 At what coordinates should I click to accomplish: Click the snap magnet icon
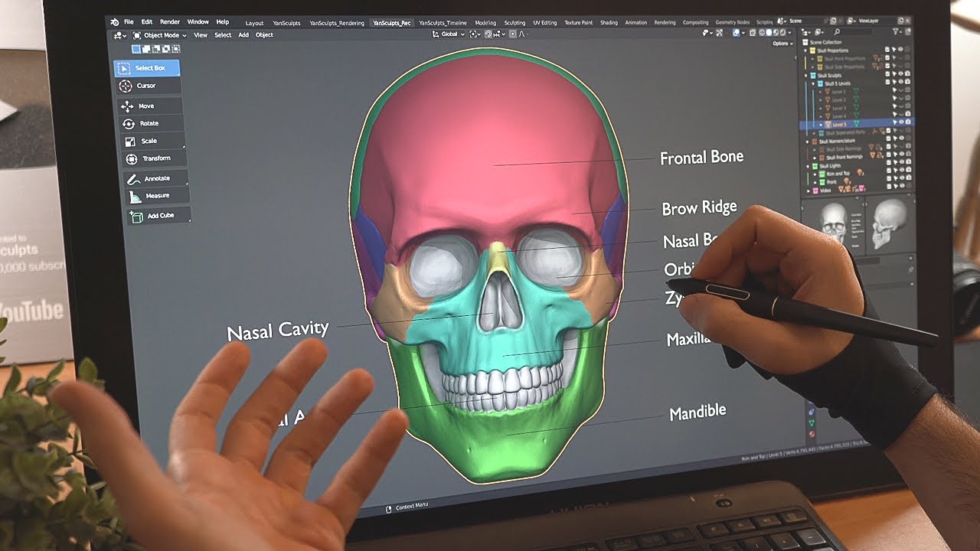point(488,34)
